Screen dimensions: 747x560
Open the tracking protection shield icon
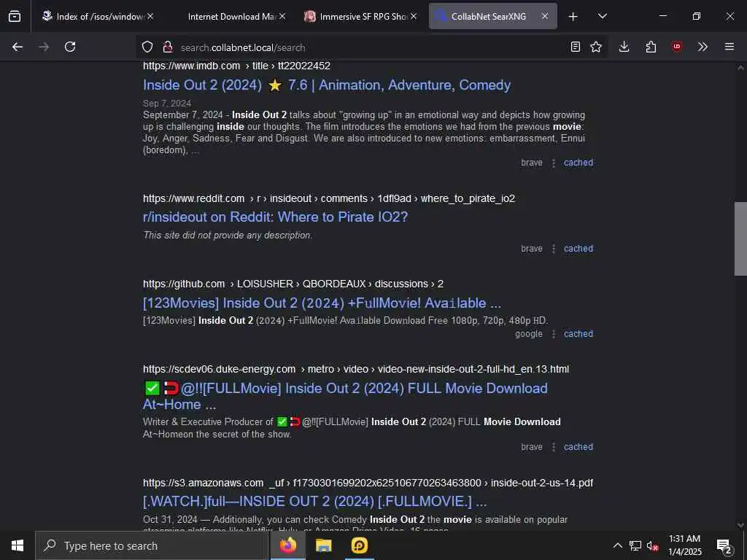coord(147,47)
